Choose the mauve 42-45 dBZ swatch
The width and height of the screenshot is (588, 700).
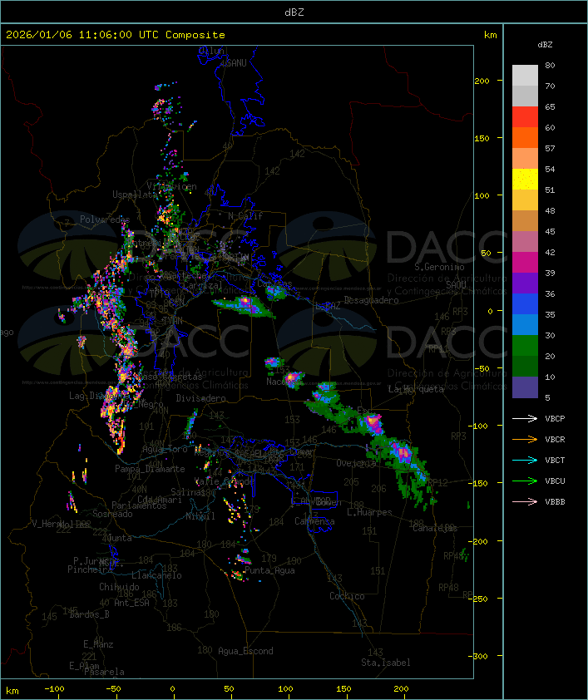pyautogui.click(x=525, y=242)
